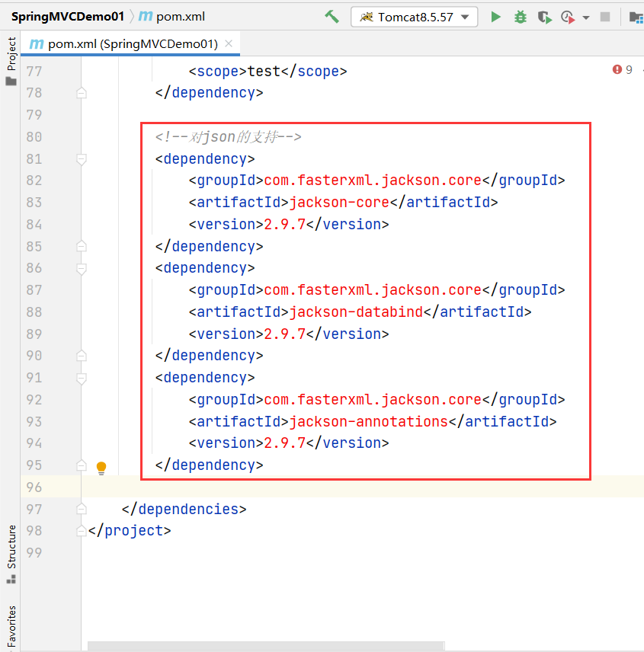Viewport: 644px width, 652px height.
Task: Collapse the dependency block starting at line 81
Action: [82, 159]
